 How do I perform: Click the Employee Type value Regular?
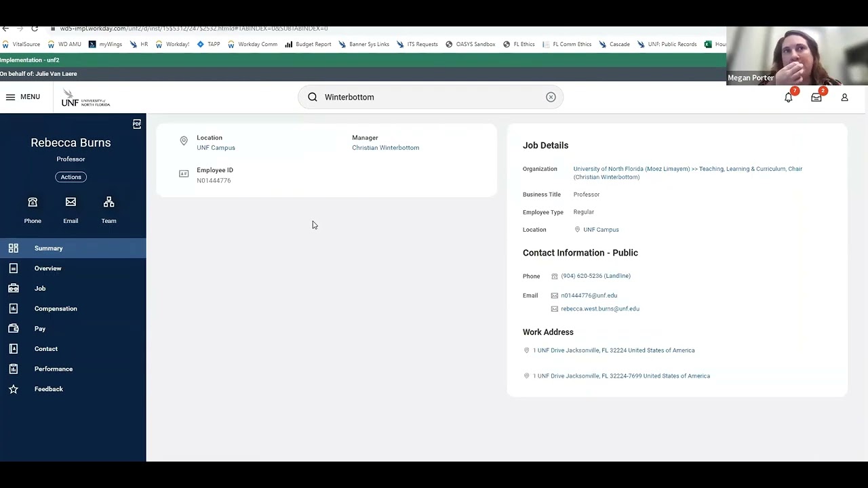(583, 212)
